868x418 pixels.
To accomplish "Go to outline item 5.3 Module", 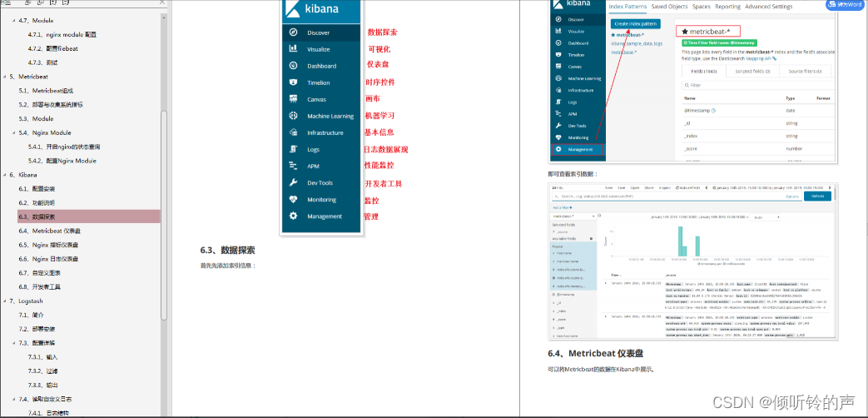I will coord(36,118).
